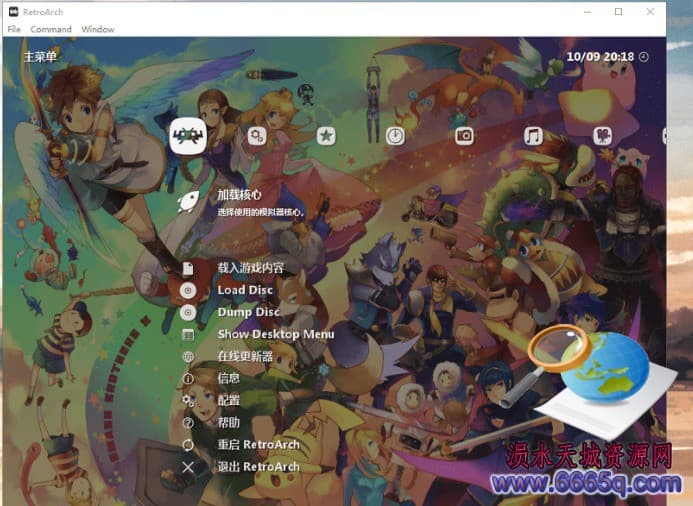Open the Settings gears tab icon
The width and height of the screenshot is (693, 506).
pos(257,136)
